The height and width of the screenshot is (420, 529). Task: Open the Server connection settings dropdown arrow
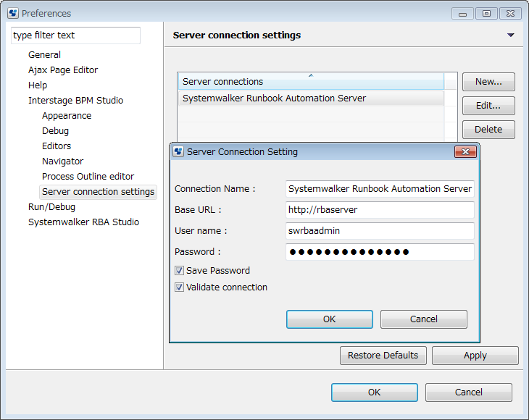tap(510, 35)
